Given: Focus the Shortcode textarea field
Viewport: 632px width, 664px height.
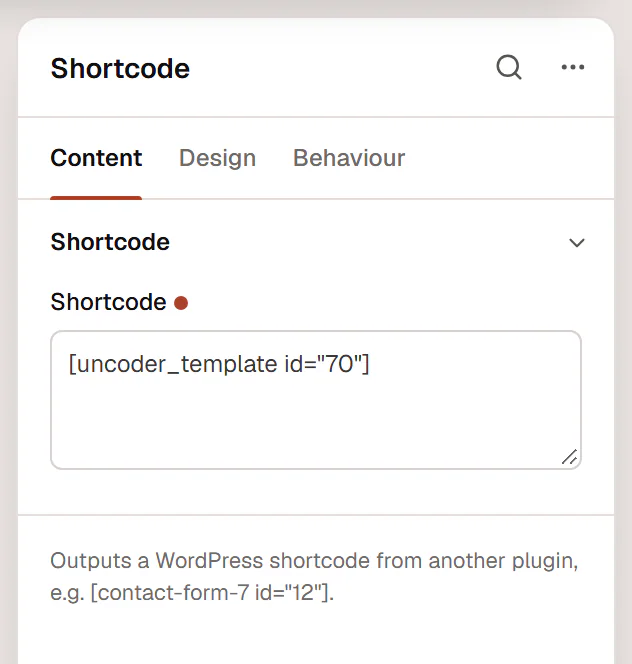Looking at the screenshot, I should coord(316,400).
